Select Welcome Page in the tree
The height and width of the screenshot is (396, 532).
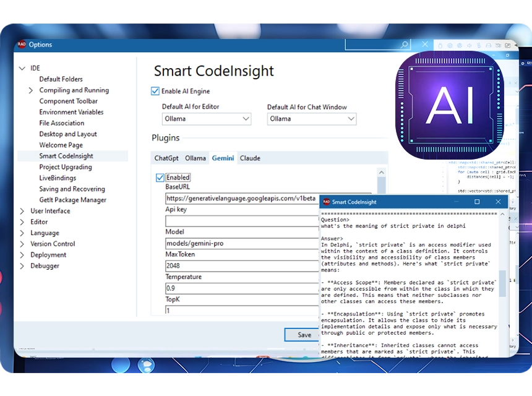(x=61, y=145)
